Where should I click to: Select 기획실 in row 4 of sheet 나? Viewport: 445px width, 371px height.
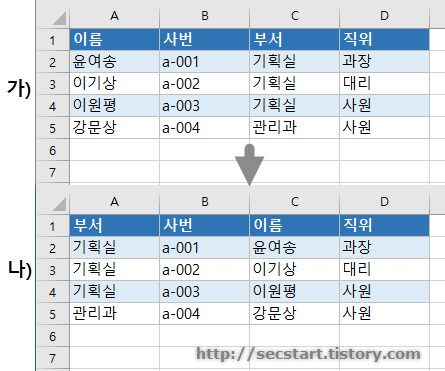point(114,291)
